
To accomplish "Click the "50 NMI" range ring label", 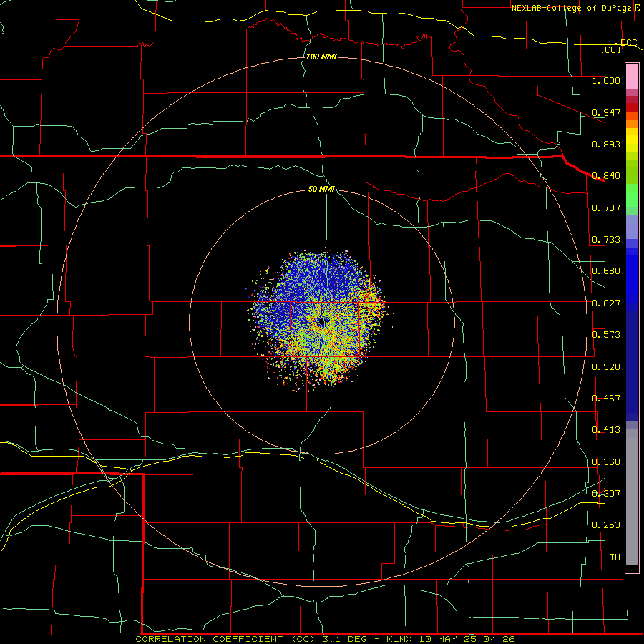I will tap(321, 189).
